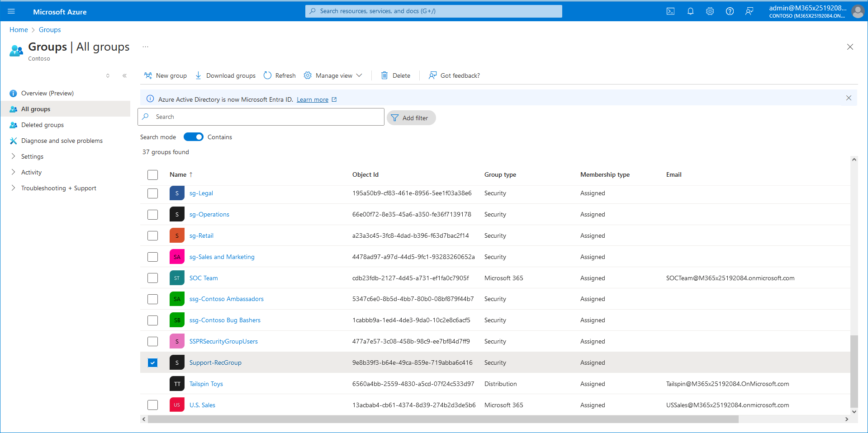Click Refresh in the toolbar

tap(280, 75)
